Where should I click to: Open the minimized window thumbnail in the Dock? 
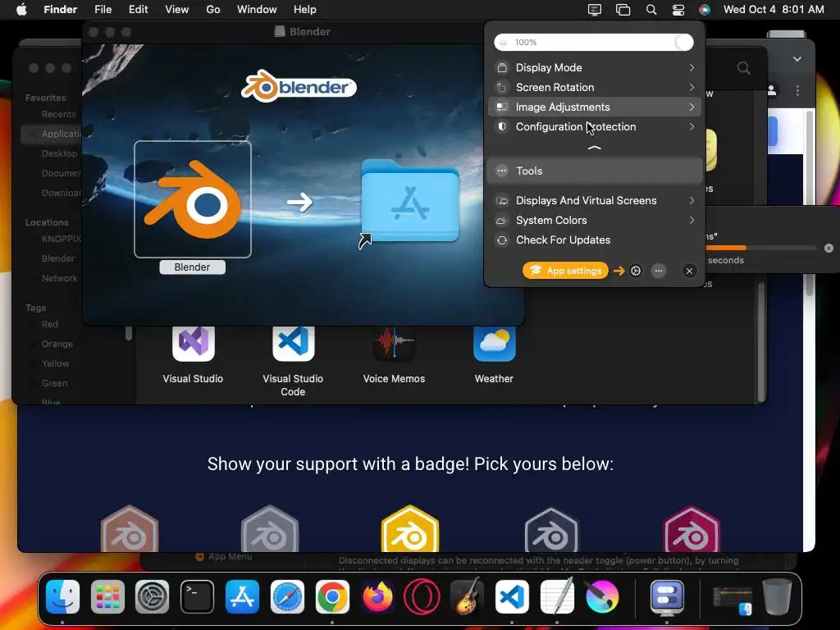coord(733,600)
